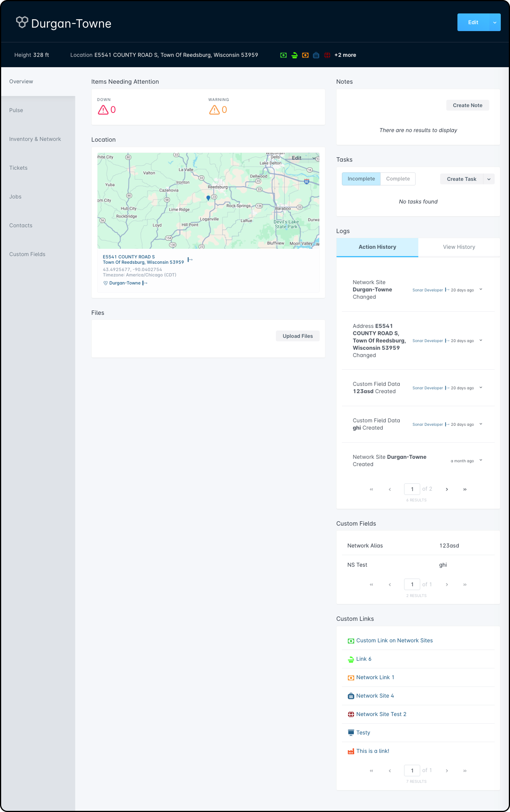Click the orange camera icon in header bar
510x812 pixels.
tap(305, 55)
